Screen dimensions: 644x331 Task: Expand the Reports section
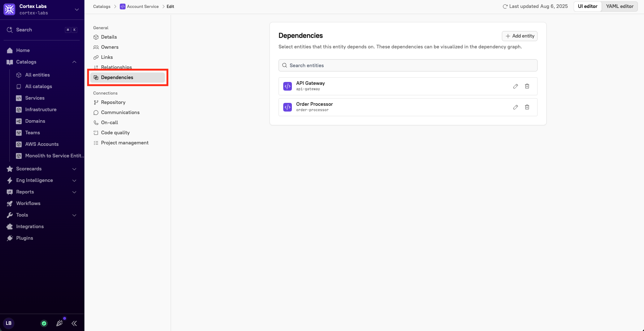pyautogui.click(x=74, y=192)
